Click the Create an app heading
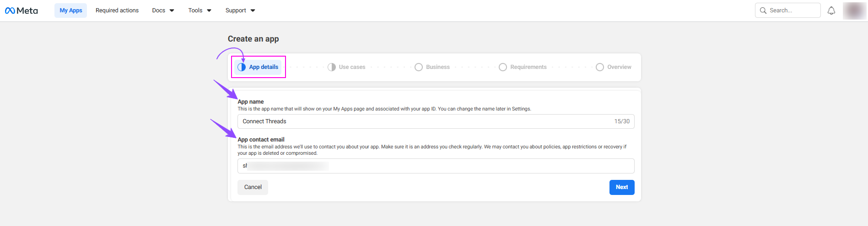The height and width of the screenshot is (226, 868). coord(253,39)
